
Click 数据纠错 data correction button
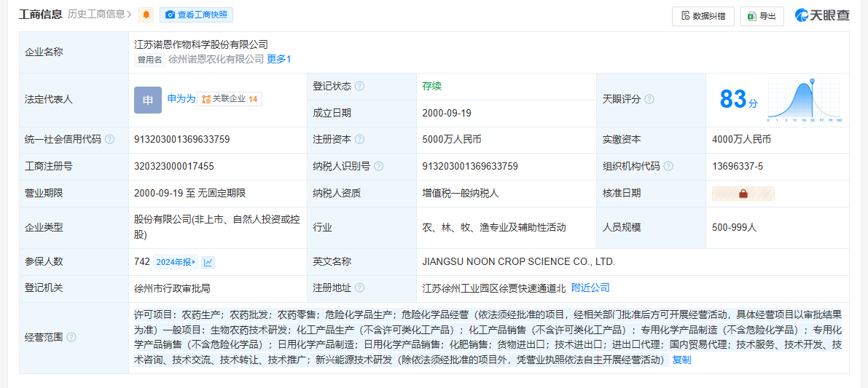point(703,16)
